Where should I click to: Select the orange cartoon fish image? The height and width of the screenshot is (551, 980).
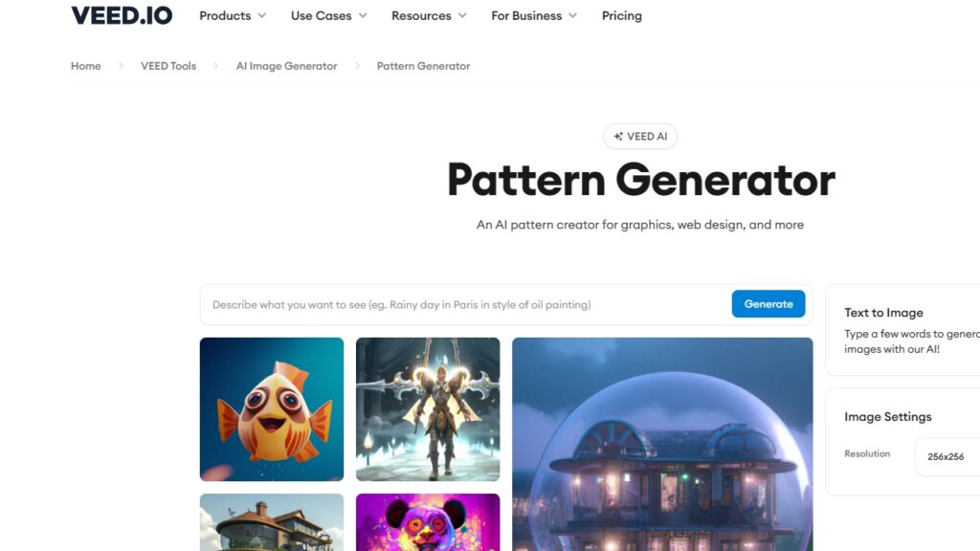(x=271, y=409)
